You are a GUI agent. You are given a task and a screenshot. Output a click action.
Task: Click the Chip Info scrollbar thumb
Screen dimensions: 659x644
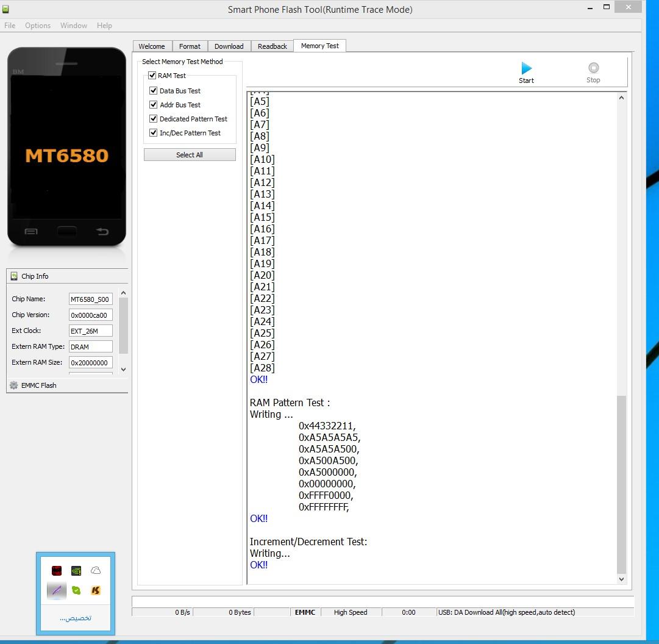click(123, 326)
